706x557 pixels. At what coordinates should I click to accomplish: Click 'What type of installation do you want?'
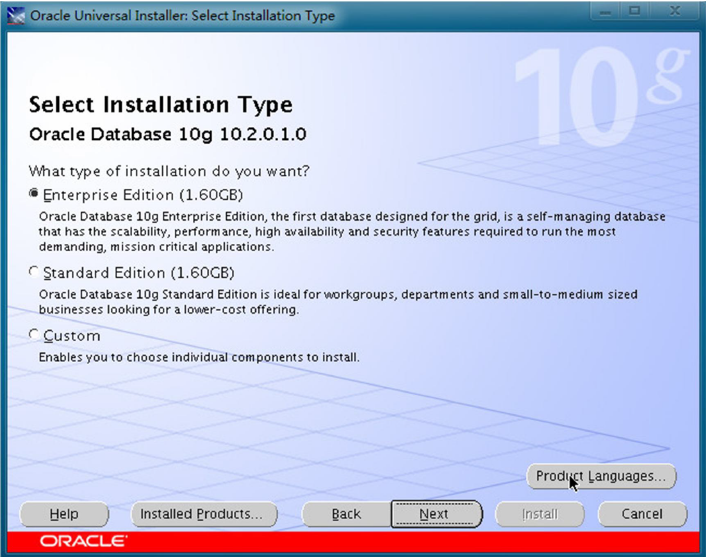169,171
